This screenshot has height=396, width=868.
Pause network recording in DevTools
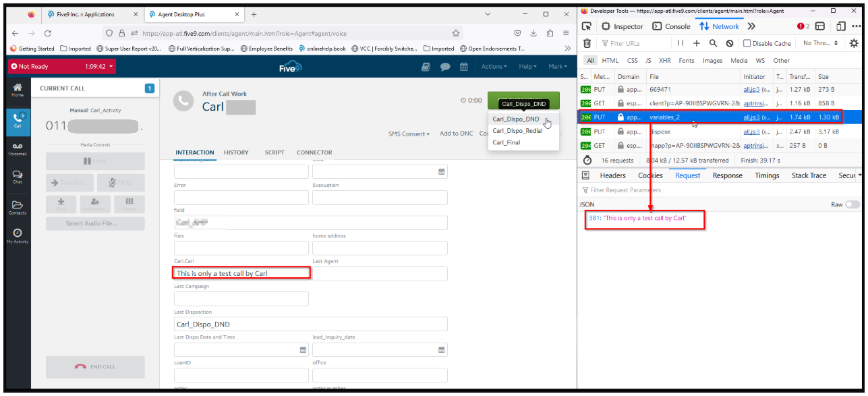click(x=681, y=43)
